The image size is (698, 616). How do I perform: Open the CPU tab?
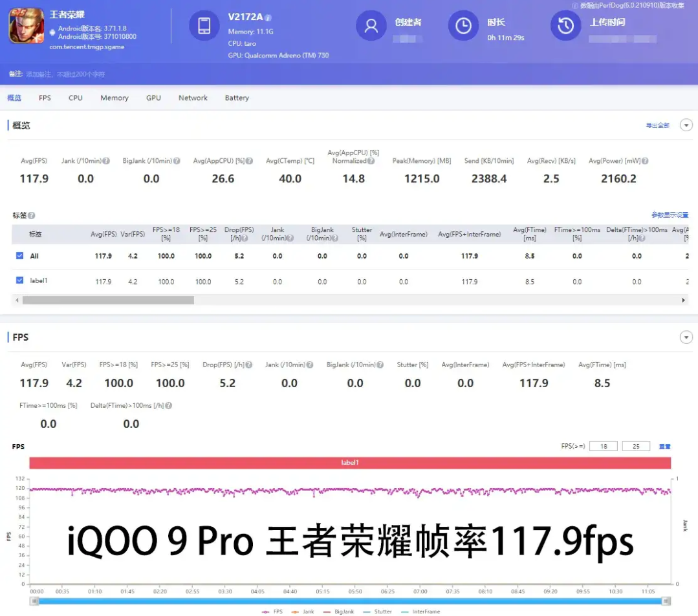coord(76,98)
